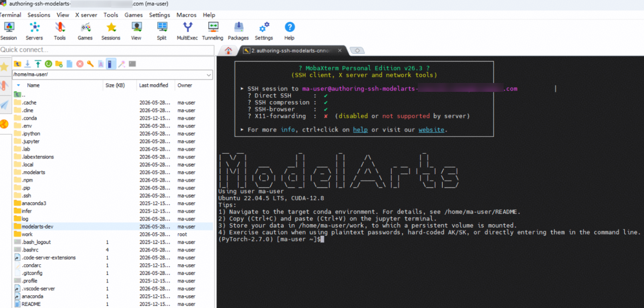Click the View toolbar icon with the monitor
The width and height of the screenshot is (644, 308).
[x=136, y=31]
